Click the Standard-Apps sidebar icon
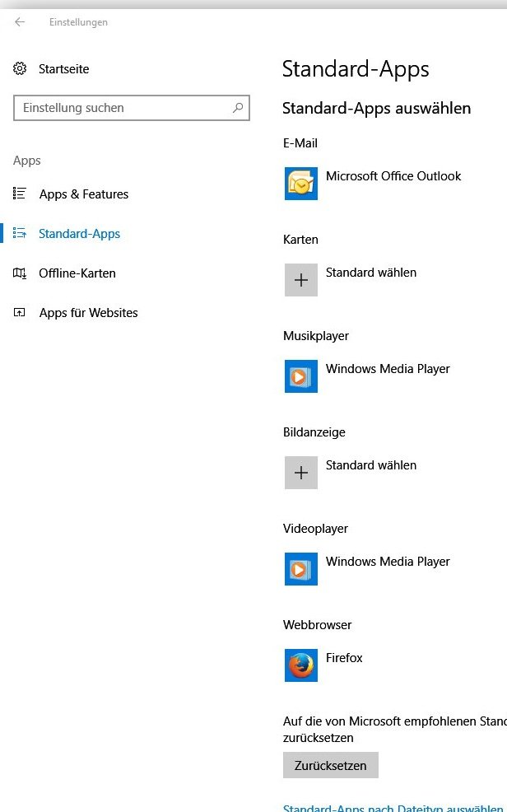The image size is (507, 812). (20, 234)
